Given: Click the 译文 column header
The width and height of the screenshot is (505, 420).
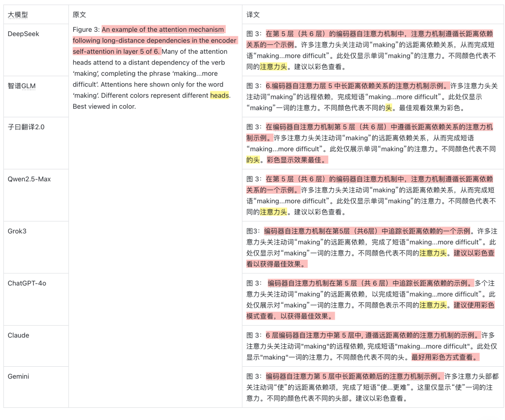Looking at the screenshot, I should 253,15.
